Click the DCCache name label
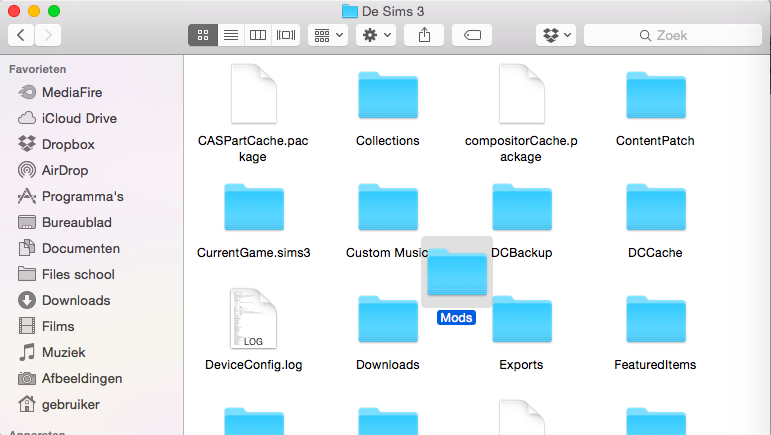771x435 pixels. point(655,253)
